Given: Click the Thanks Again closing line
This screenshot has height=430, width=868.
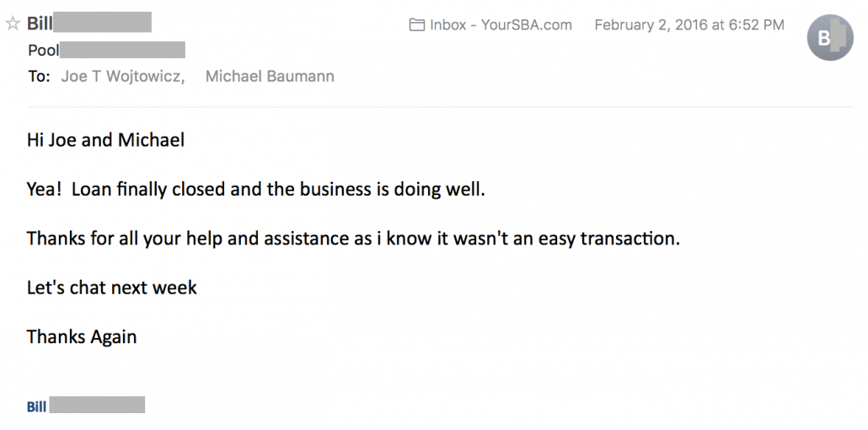Looking at the screenshot, I should click(x=82, y=337).
